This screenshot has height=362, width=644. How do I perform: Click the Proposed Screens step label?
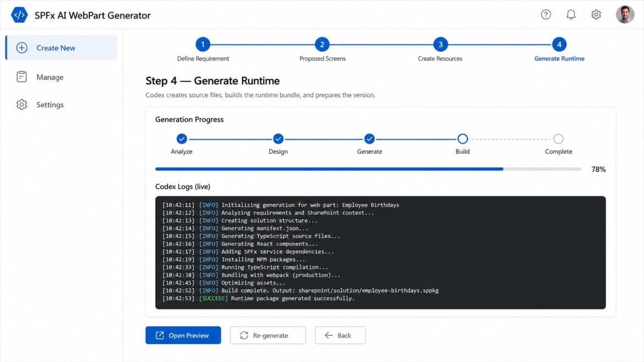tap(323, 59)
